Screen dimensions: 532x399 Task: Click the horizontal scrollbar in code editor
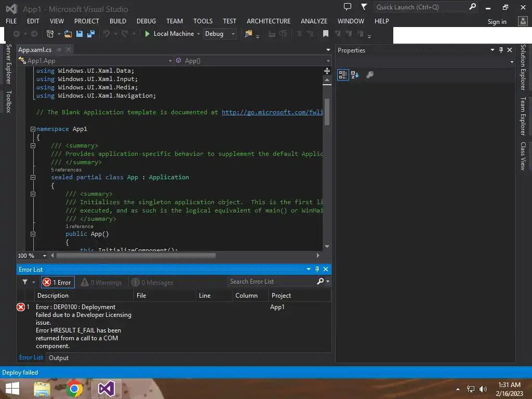136,256
